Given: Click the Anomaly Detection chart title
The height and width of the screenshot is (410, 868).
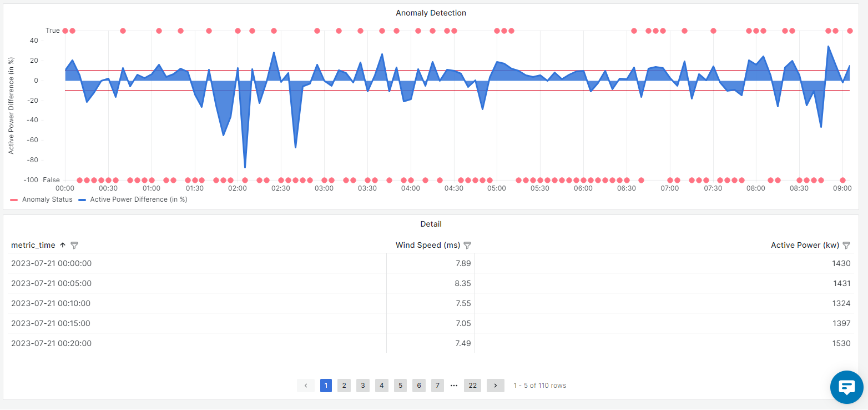Looking at the screenshot, I should [x=431, y=13].
